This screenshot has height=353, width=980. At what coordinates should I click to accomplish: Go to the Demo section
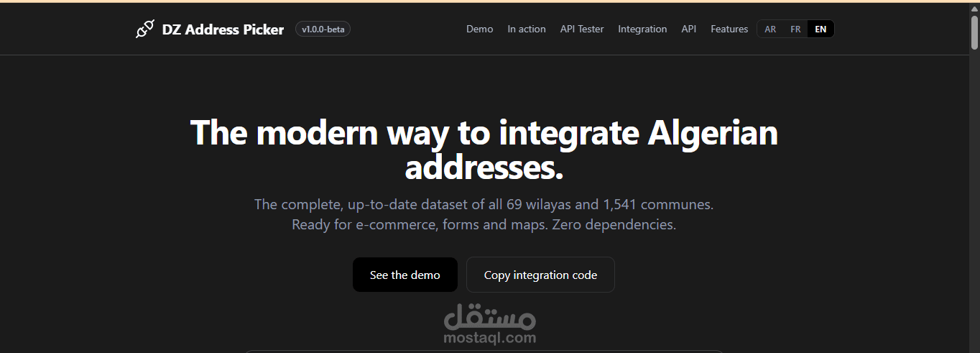(x=480, y=29)
